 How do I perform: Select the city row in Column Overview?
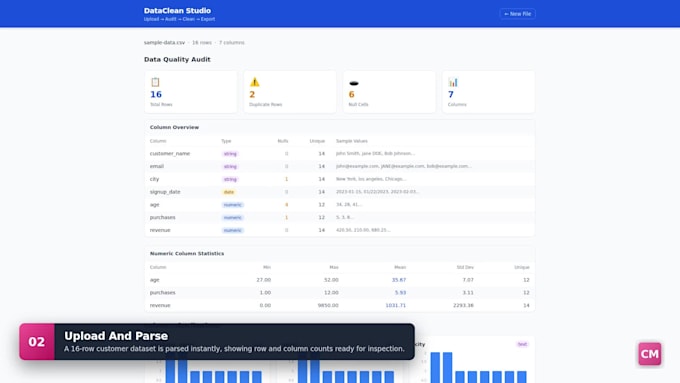tap(340, 179)
